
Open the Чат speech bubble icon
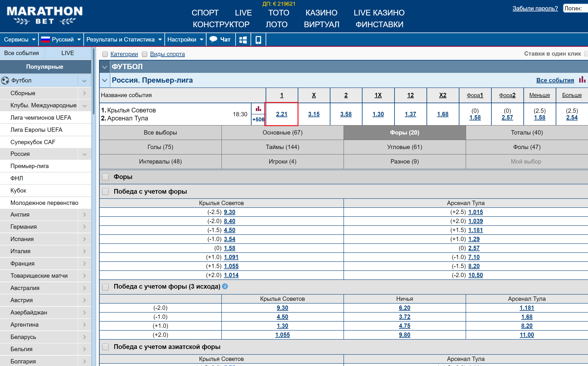pos(213,39)
